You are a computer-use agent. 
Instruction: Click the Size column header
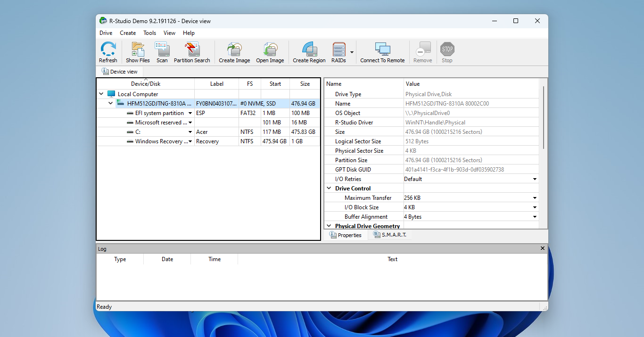click(305, 84)
